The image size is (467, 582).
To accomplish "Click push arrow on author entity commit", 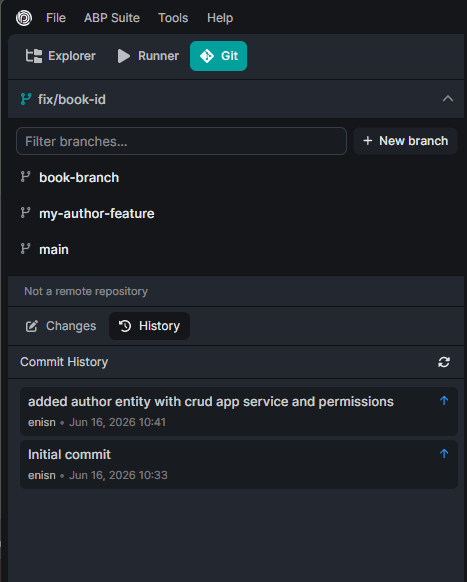I will click(444, 400).
